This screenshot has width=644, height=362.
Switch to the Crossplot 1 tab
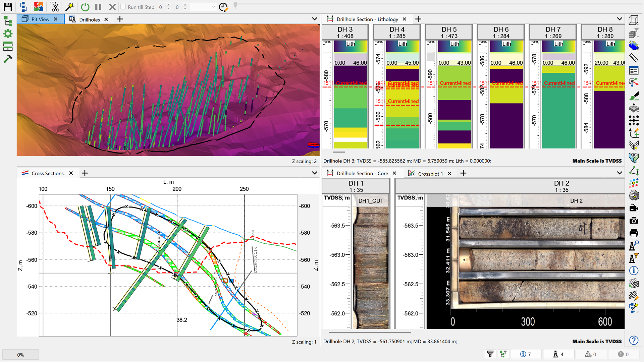click(430, 173)
